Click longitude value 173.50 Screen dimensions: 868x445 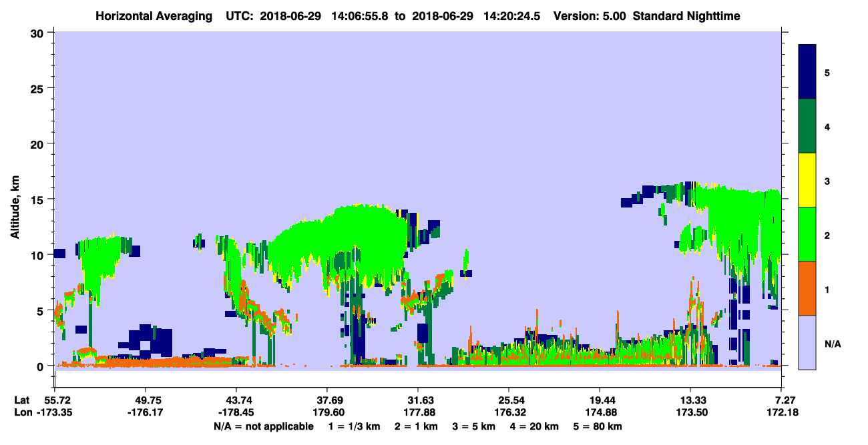(x=691, y=413)
